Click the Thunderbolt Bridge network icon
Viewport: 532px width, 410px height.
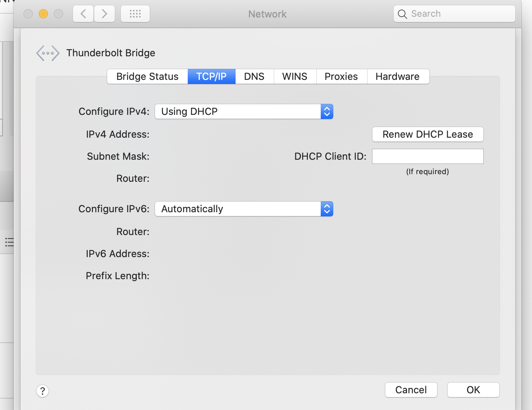pyautogui.click(x=47, y=53)
